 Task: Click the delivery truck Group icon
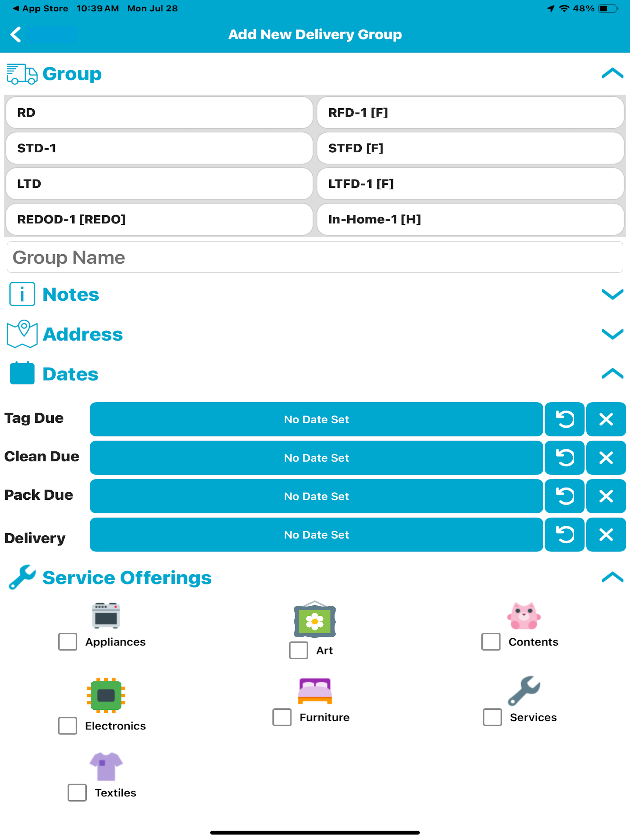point(22,74)
